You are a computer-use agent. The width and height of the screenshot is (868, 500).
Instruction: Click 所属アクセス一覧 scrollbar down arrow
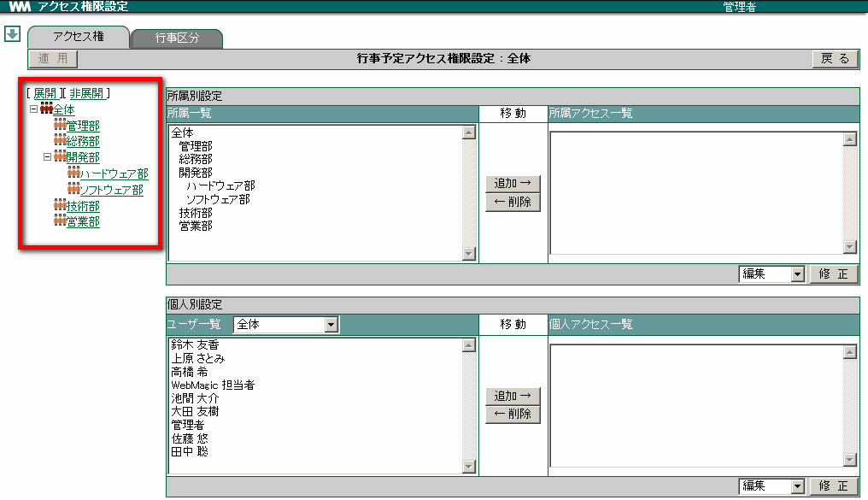[x=850, y=246]
